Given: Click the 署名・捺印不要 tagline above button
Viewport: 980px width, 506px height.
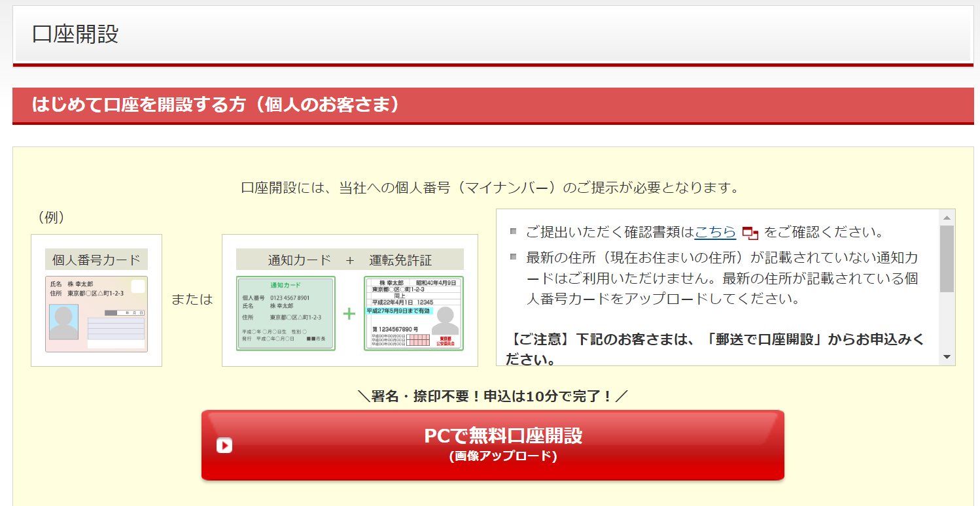Looking at the screenshot, I should point(492,396).
